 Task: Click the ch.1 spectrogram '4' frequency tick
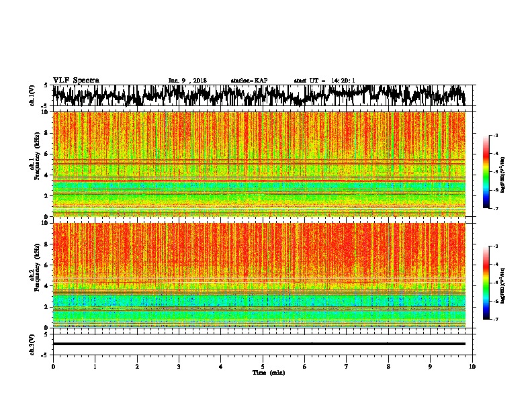tap(47, 175)
